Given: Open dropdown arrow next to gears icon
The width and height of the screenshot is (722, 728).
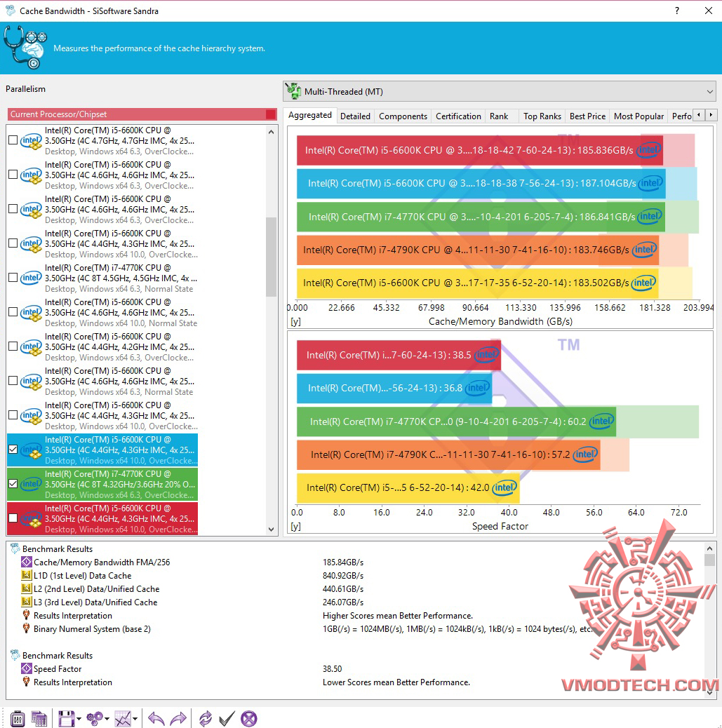Looking at the screenshot, I should click(x=107, y=719).
